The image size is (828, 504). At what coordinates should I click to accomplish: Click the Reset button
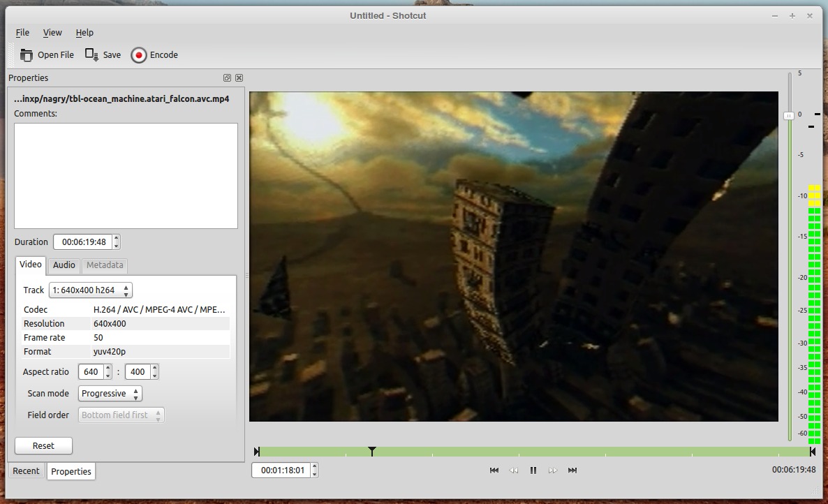[x=43, y=446]
